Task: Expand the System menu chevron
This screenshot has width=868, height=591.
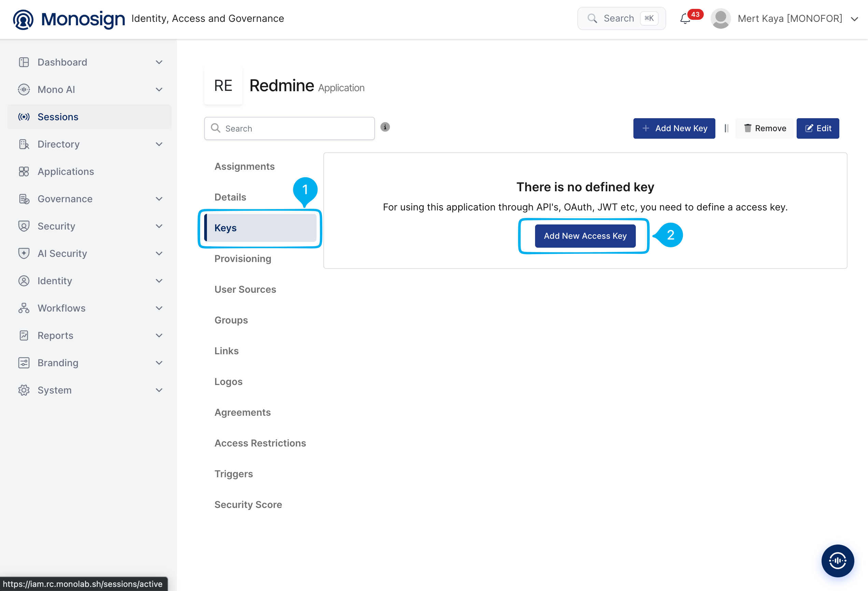Action: click(x=159, y=390)
